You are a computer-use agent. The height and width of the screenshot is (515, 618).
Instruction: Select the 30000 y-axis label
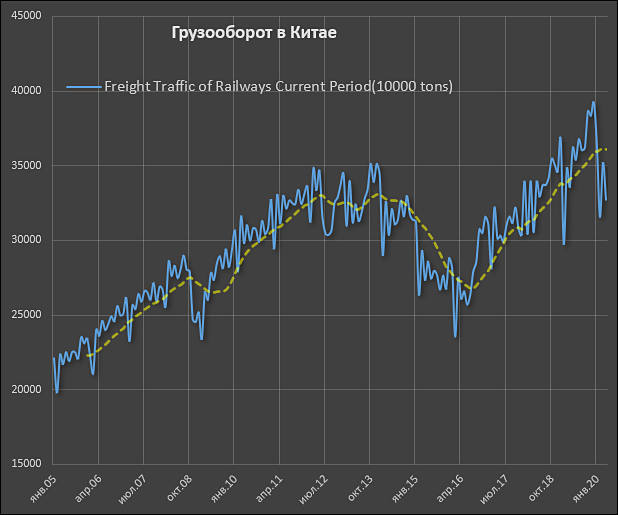[x=24, y=240]
